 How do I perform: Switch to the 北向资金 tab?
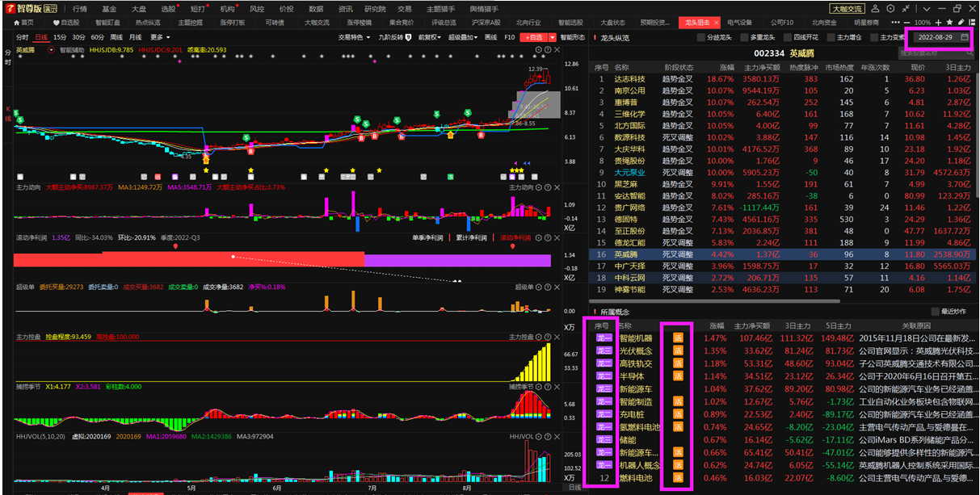(x=824, y=23)
